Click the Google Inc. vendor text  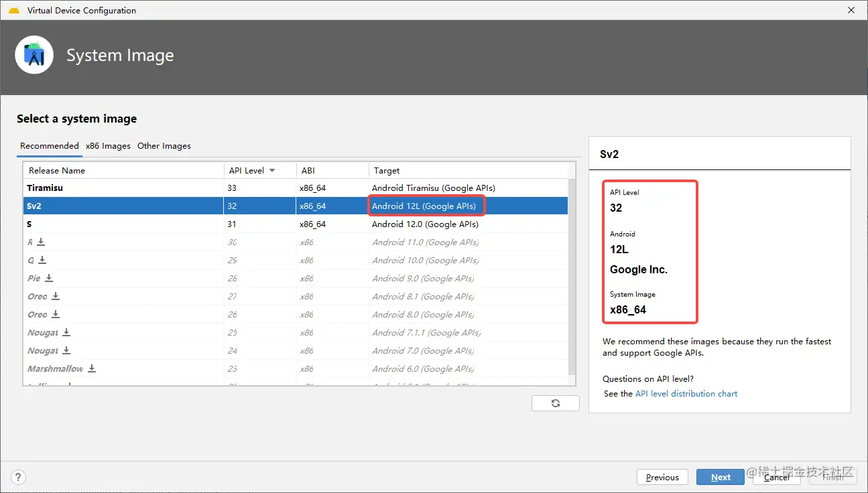click(x=639, y=270)
